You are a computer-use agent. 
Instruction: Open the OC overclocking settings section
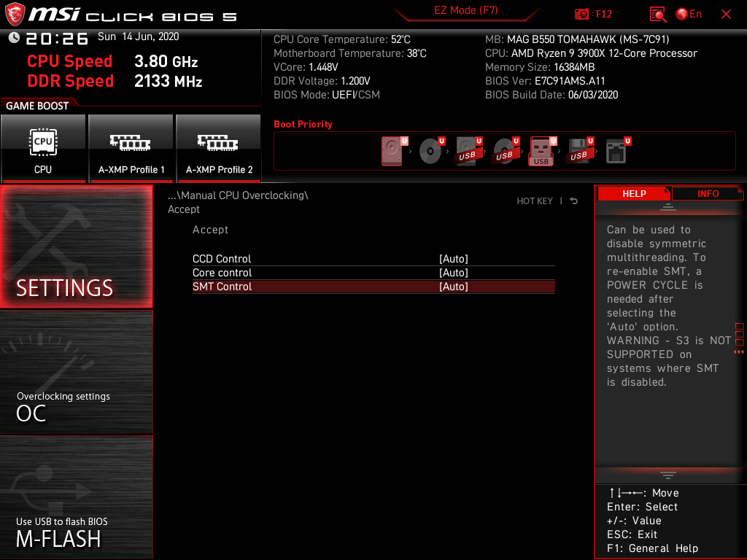(76, 373)
